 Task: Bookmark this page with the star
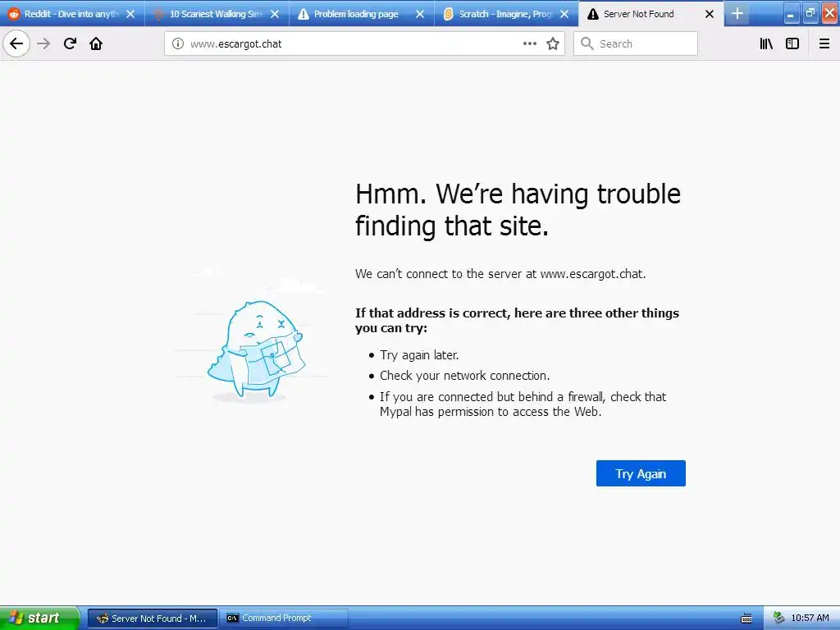click(553, 44)
